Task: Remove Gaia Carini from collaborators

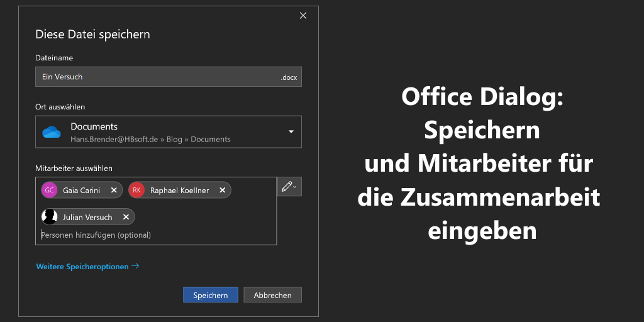Action: [114, 190]
